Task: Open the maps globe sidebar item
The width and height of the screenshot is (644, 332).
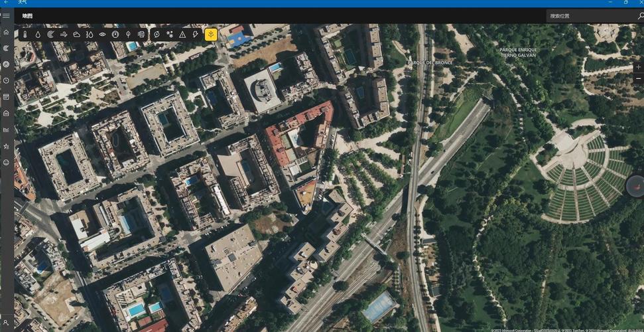Action: click(x=6, y=64)
